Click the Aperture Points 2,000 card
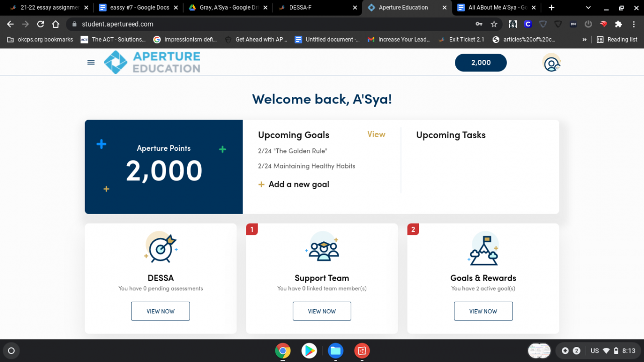This screenshot has width=644, height=362. (x=164, y=166)
